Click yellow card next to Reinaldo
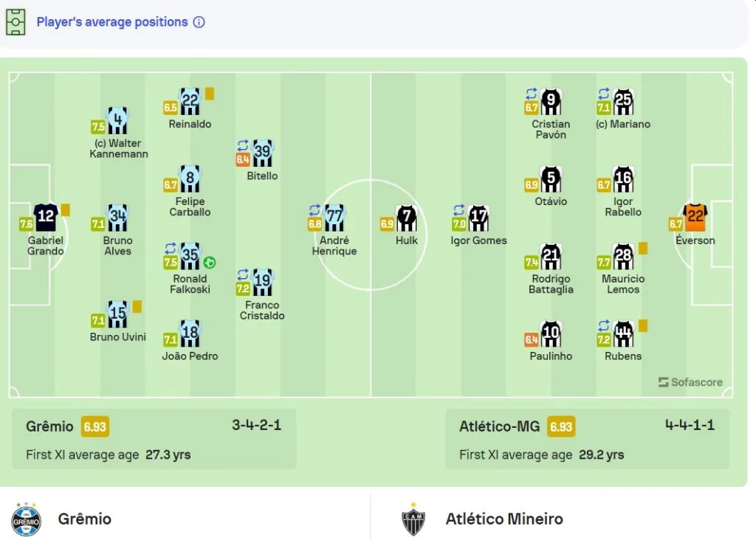Image resolution: width=756 pixels, height=540 pixels. click(x=209, y=94)
